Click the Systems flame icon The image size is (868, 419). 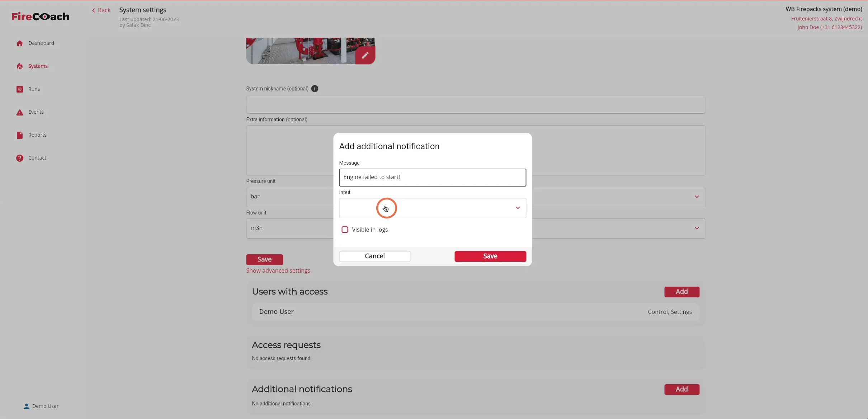tap(20, 66)
